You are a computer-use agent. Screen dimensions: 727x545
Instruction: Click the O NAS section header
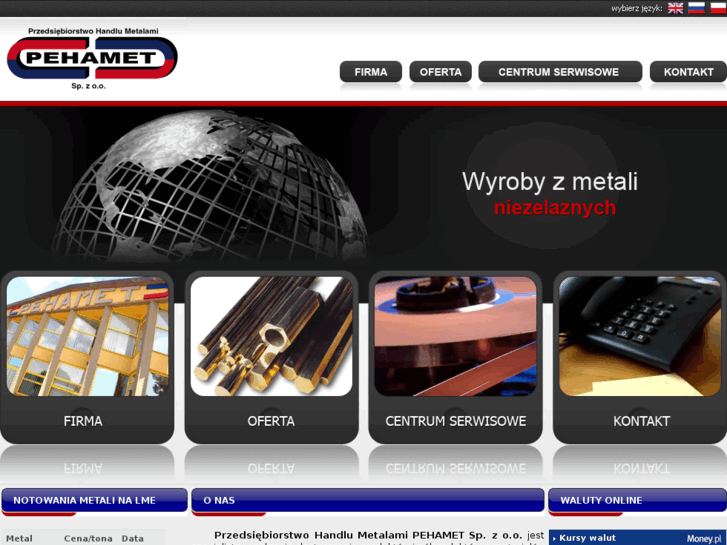click(368, 500)
